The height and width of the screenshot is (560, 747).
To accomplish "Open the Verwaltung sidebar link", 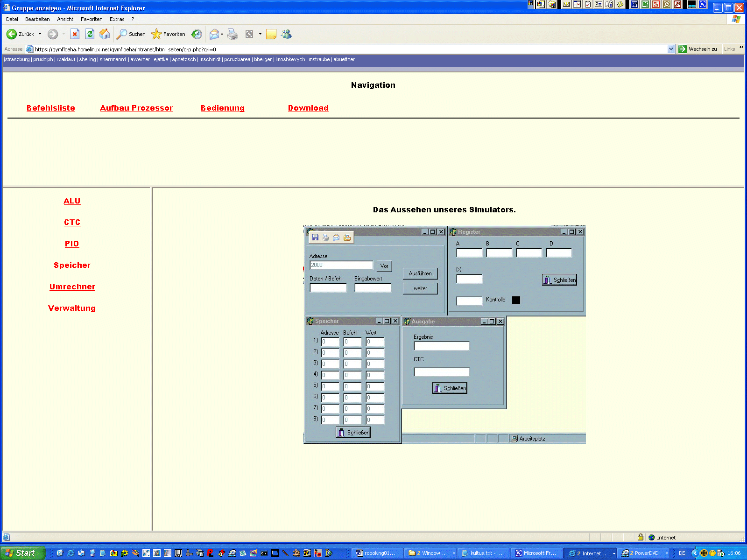I will (72, 308).
